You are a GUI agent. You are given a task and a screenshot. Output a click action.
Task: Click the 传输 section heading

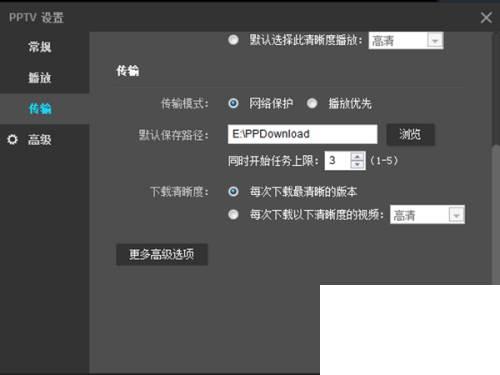pos(128,71)
